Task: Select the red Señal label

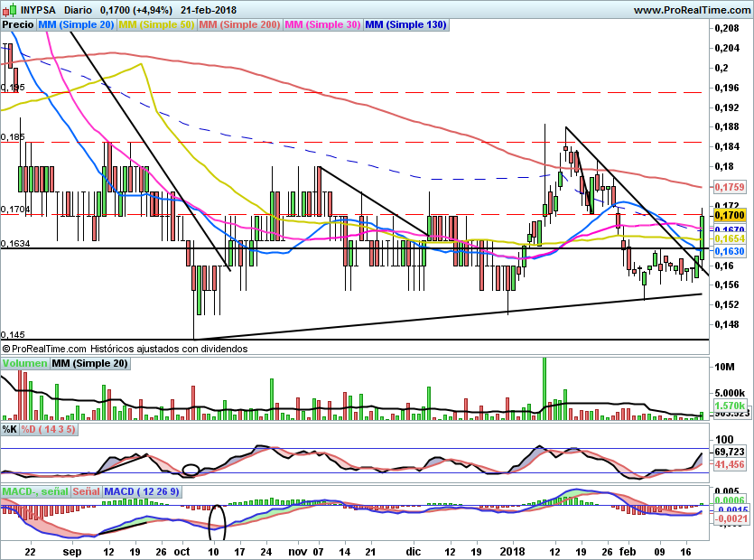Action: (x=86, y=492)
